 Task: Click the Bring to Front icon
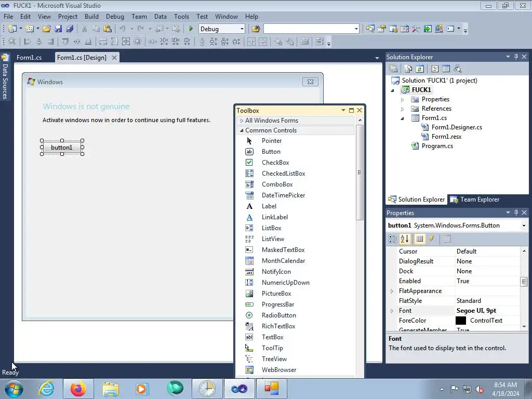(278, 42)
